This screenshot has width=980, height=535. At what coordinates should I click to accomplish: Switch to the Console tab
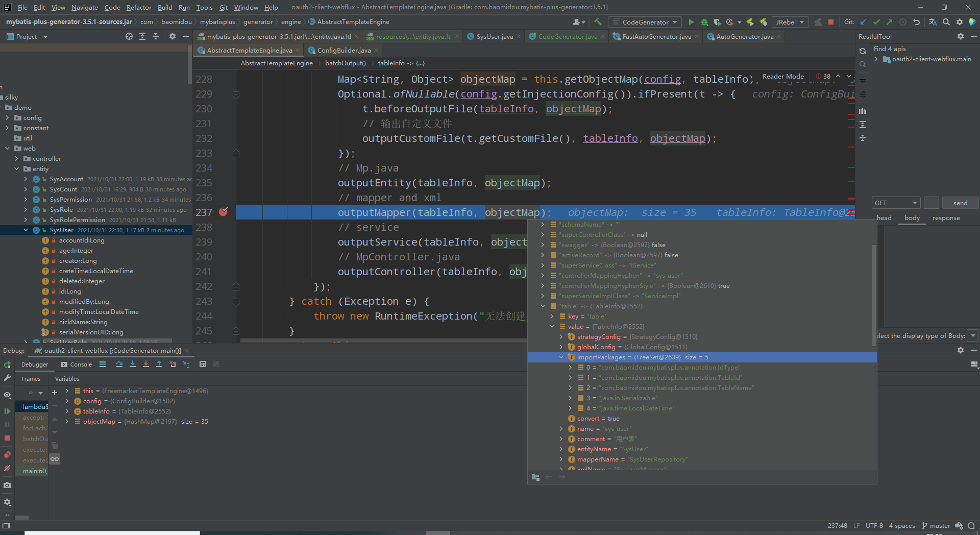coord(77,364)
